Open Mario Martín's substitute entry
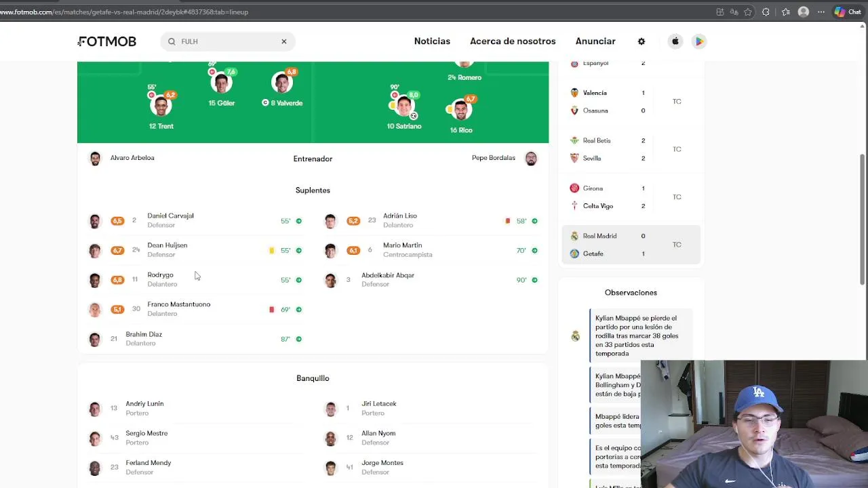868x488 pixels. click(431, 250)
